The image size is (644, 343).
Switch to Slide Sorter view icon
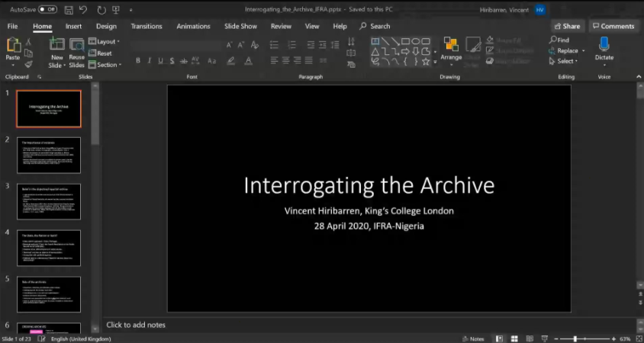point(514,339)
